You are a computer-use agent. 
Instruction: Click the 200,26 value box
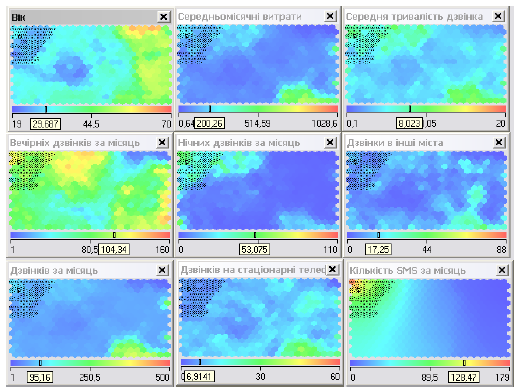(209, 123)
